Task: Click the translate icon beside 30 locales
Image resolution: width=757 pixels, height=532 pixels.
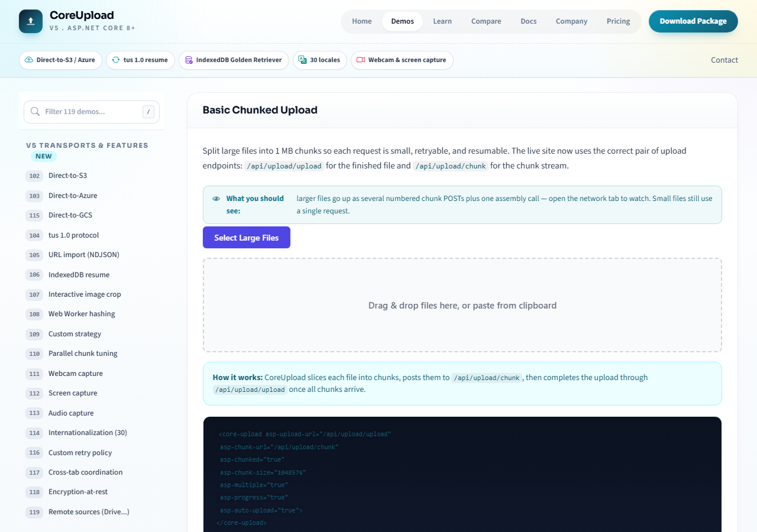Action: (303, 60)
